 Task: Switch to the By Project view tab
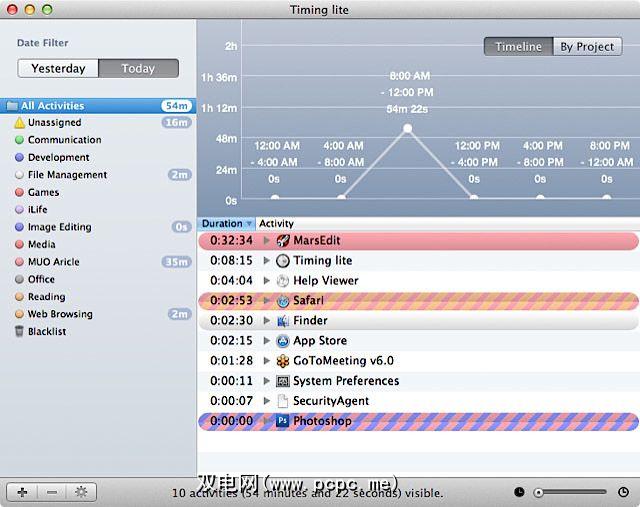point(587,47)
